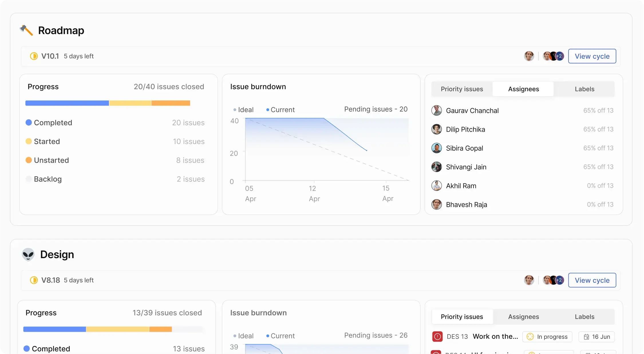Open Labels tab in Design section
The height and width of the screenshot is (354, 644).
[584, 317]
